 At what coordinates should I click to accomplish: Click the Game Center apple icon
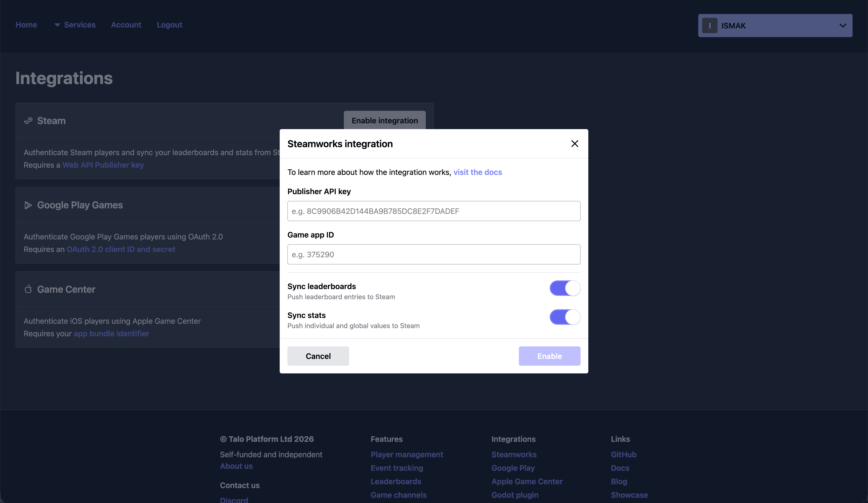tap(28, 289)
